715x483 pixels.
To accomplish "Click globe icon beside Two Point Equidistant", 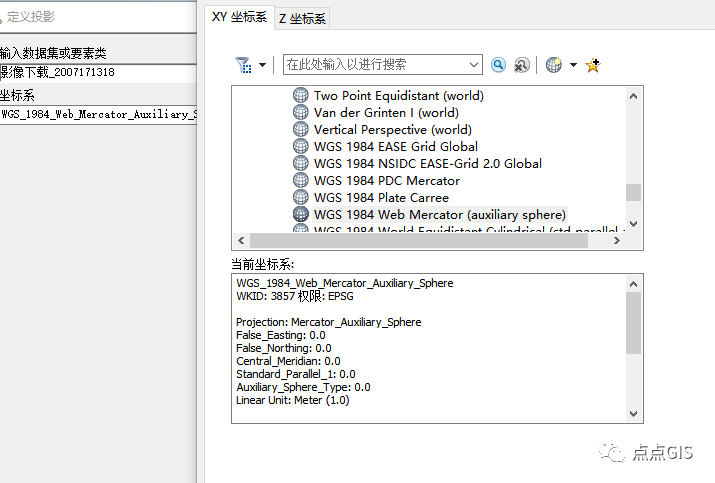I will click(301, 95).
